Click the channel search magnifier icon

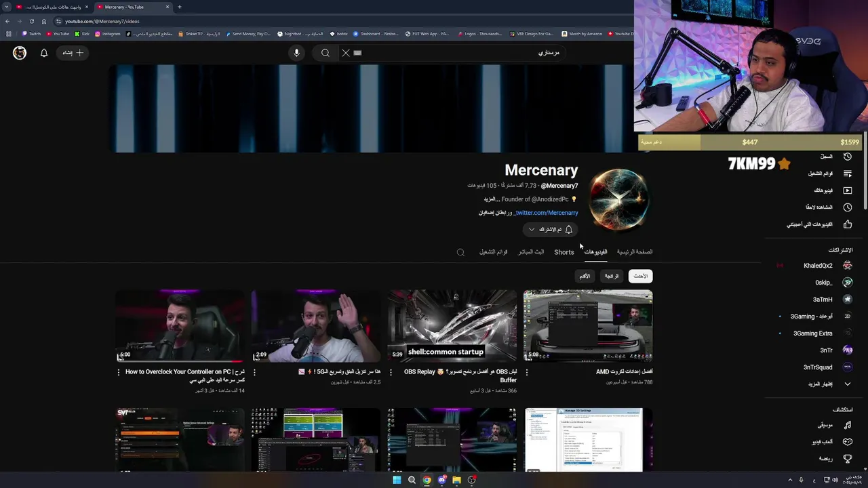click(460, 252)
